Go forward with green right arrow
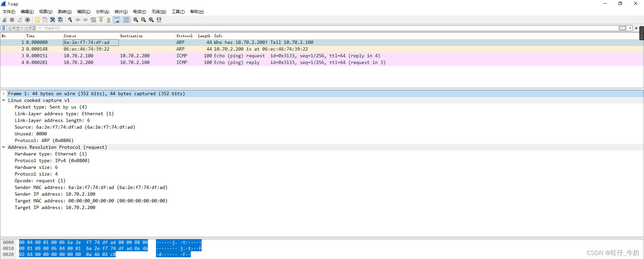Viewport: 644px width, 259px height. click(x=86, y=20)
